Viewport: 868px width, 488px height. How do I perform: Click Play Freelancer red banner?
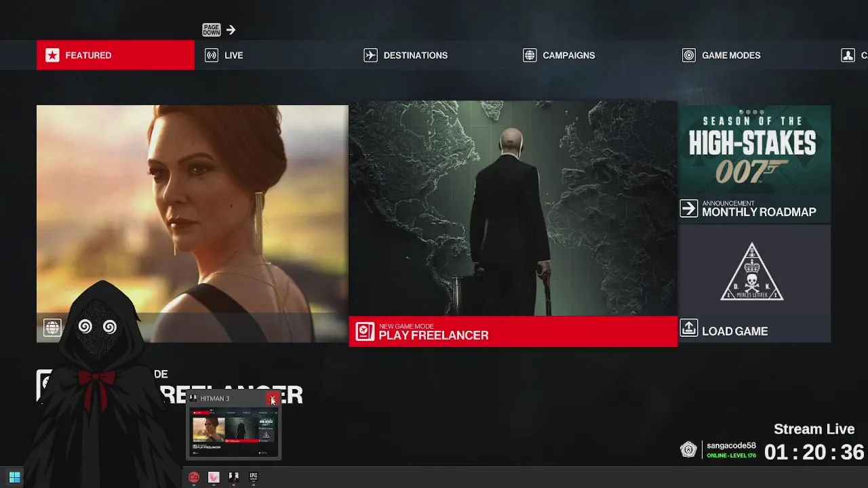coord(513,331)
